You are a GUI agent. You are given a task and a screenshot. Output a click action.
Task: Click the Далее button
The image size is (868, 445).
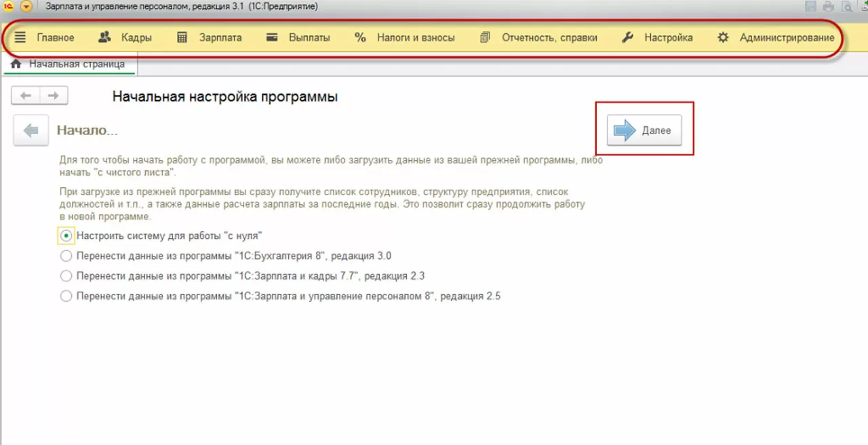pyautogui.click(x=644, y=130)
